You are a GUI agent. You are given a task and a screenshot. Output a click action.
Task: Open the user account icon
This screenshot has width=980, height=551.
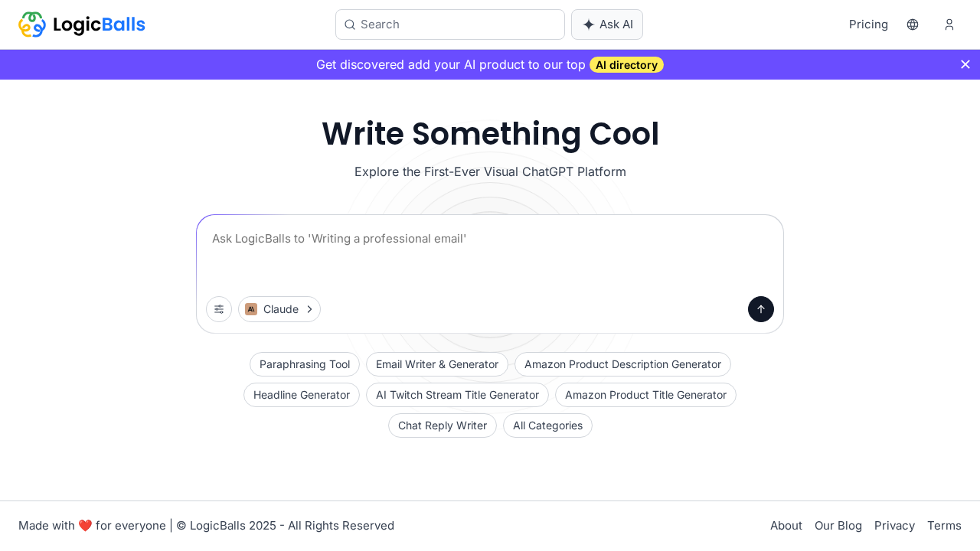point(949,24)
